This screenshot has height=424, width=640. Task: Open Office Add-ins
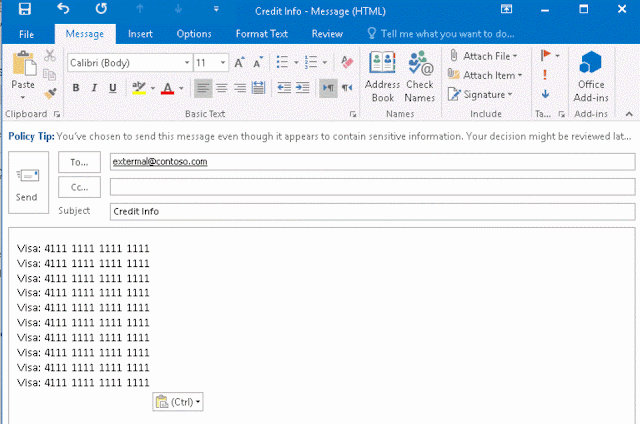[591, 76]
